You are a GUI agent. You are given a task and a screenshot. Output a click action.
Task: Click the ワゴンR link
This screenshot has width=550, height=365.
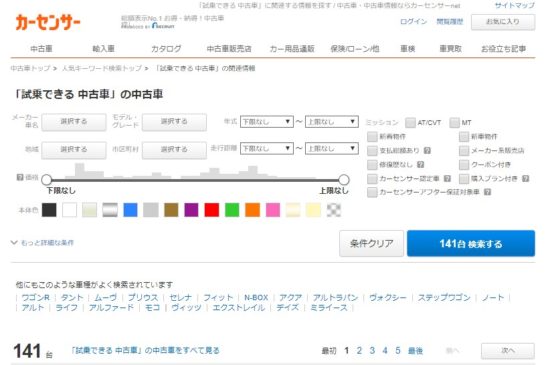click(x=35, y=297)
